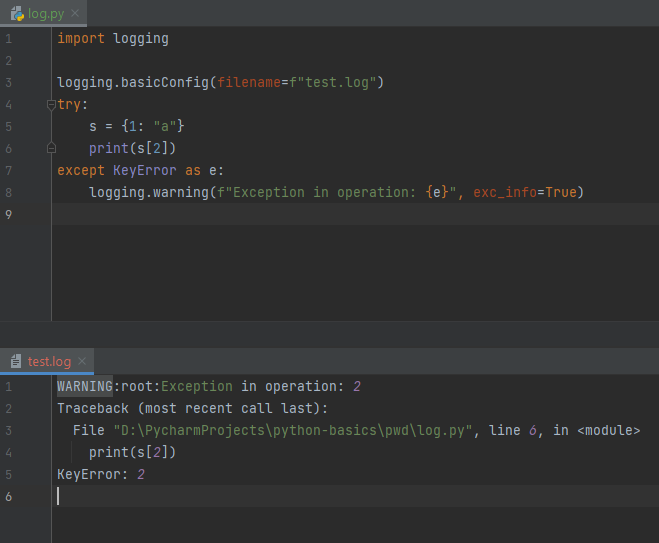Click the text file icon on test.log tab
This screenshot has height=543, width=659.
pos(16,361)
